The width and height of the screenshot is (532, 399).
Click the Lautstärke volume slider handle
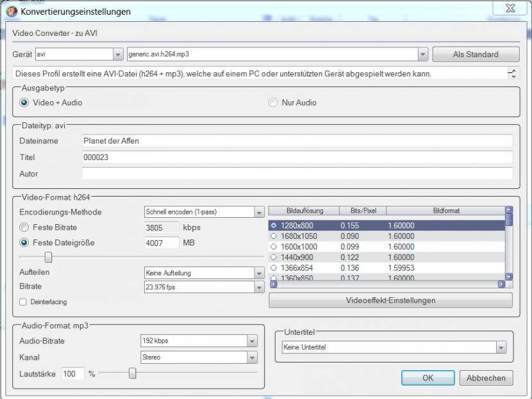(x=132, y=373)
